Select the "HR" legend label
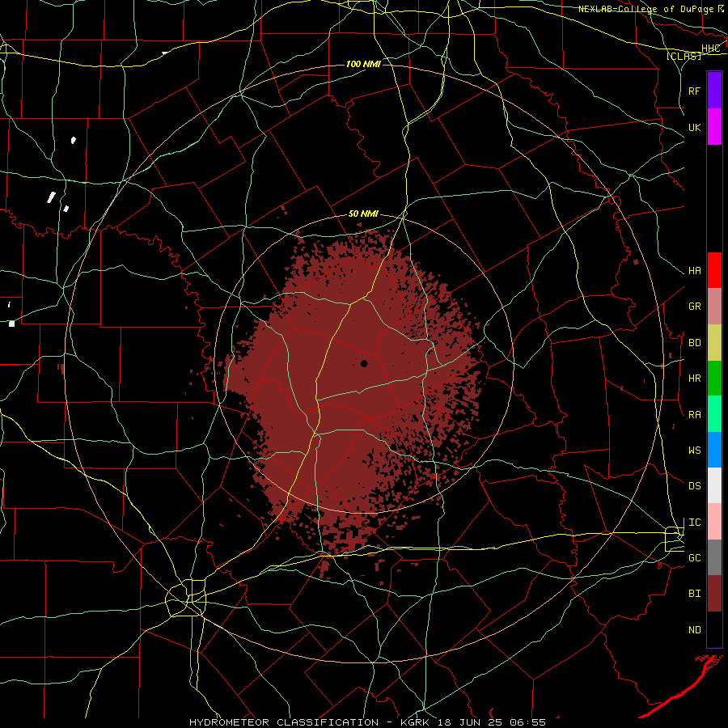Image resolution: width=728 pixels, height=728 pixels. [x=694, y=379]
